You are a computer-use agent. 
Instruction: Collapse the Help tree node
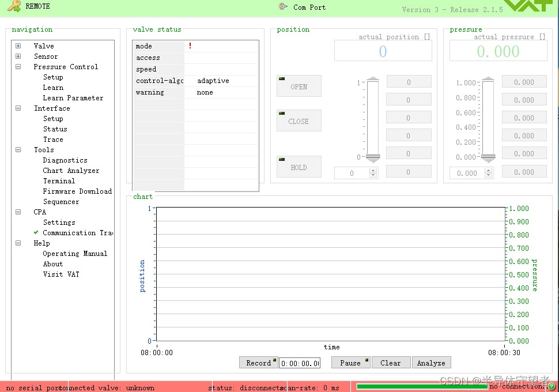tap(18, 243)
